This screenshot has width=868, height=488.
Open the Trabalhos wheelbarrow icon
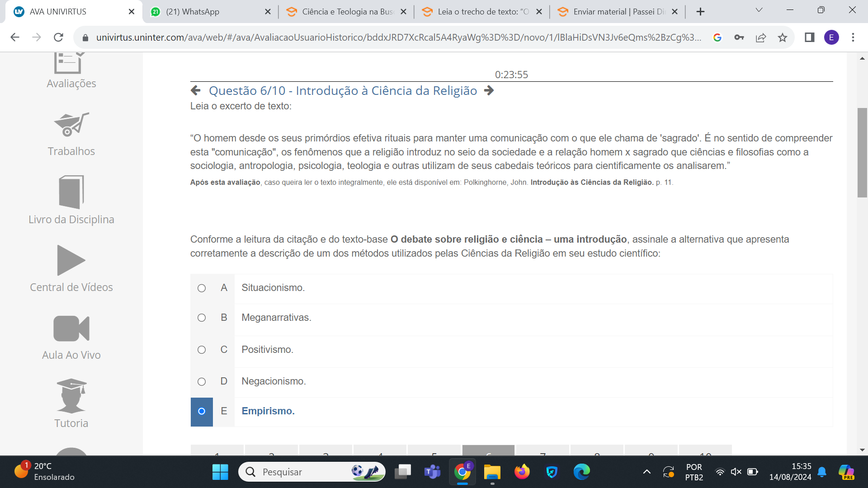tap(71, 124)
